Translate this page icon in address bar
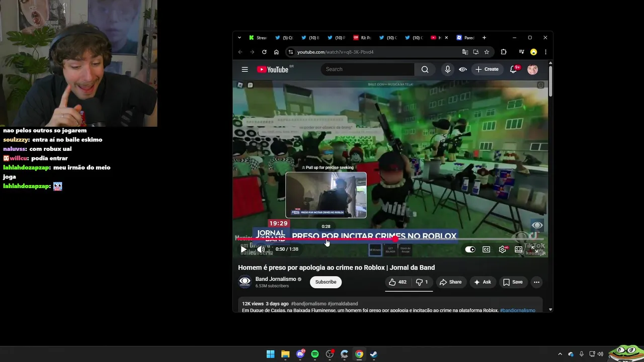 click(465, 52)
